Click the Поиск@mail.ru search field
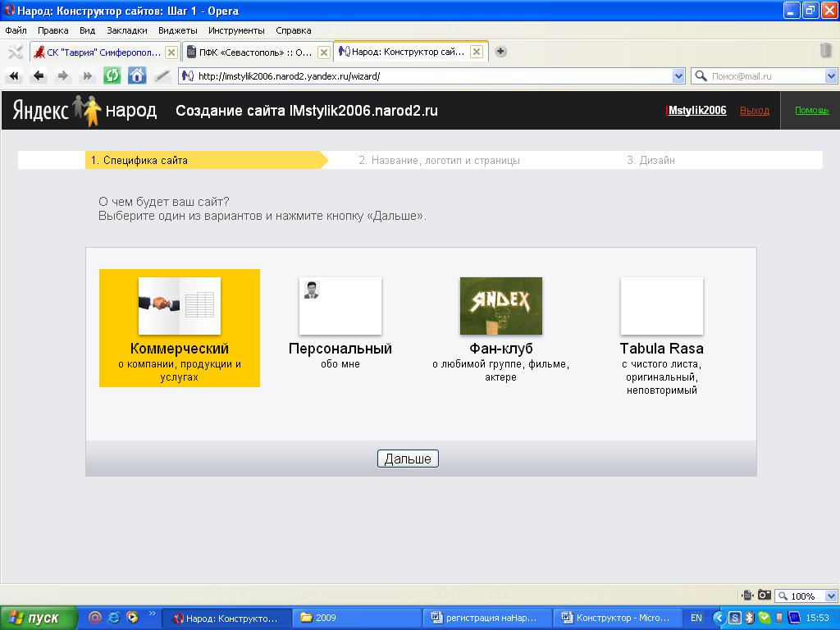 pyautogui.click(x=766, y=76)
